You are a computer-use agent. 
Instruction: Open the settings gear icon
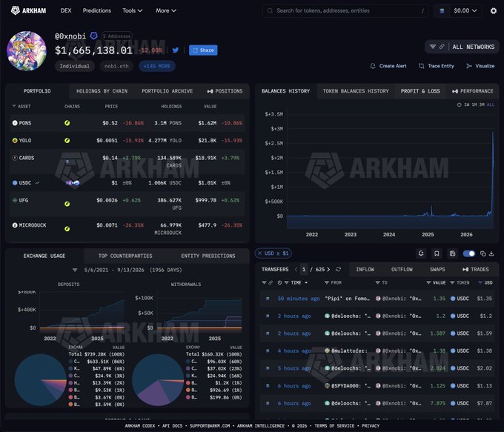click(x=494, y=11)
